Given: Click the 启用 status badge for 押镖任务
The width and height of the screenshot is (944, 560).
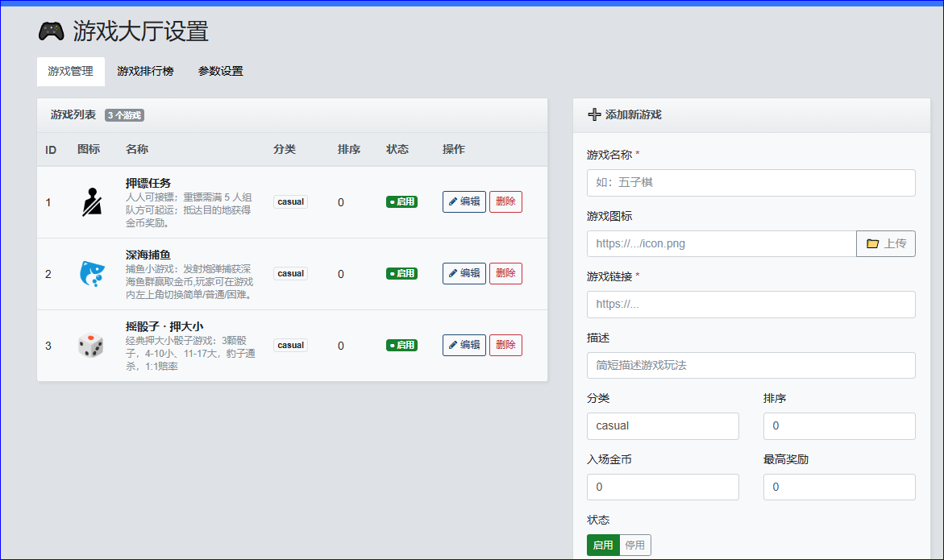Looking at the screenshot, I should (x=401, y=201).
